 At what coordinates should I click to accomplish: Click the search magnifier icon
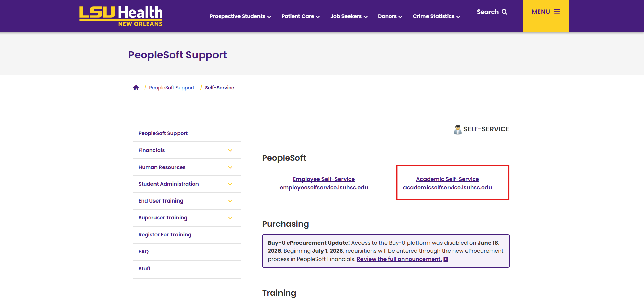[x=504, y=12]
